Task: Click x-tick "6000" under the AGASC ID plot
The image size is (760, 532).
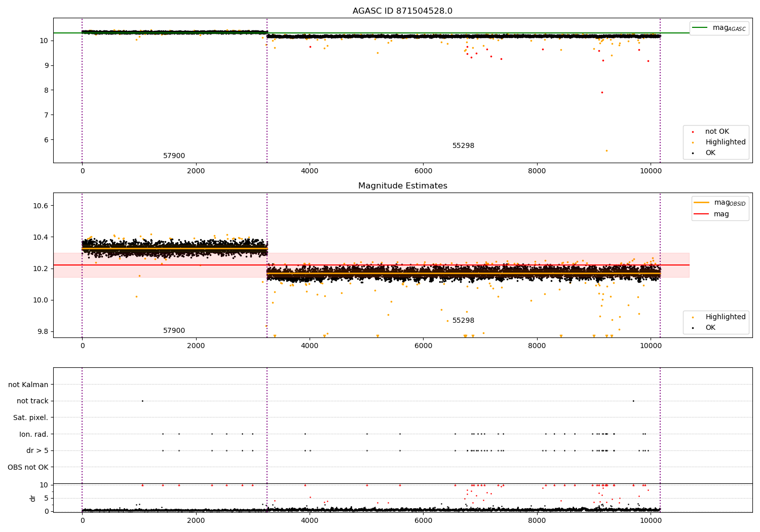Action: tap(423, 171)
